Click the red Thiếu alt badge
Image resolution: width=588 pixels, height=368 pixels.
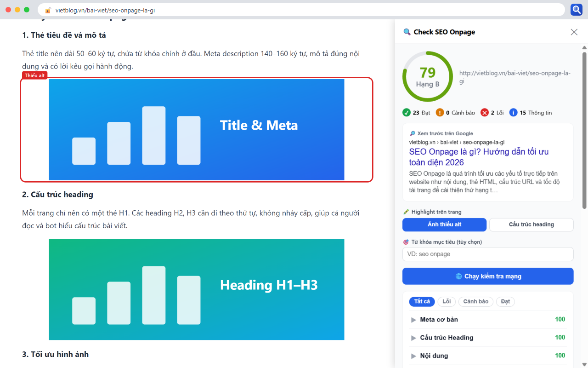pyautogui.click(x=35, y=75)
